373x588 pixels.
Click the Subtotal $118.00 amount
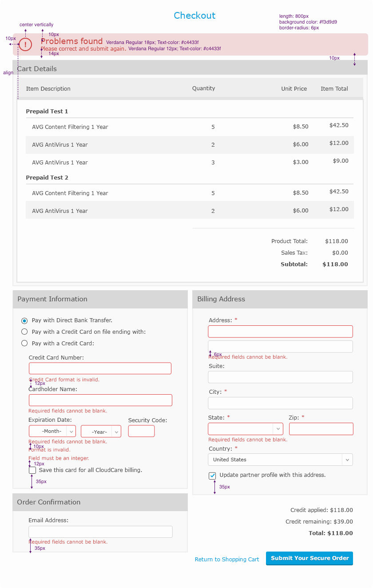pos(335,264)
